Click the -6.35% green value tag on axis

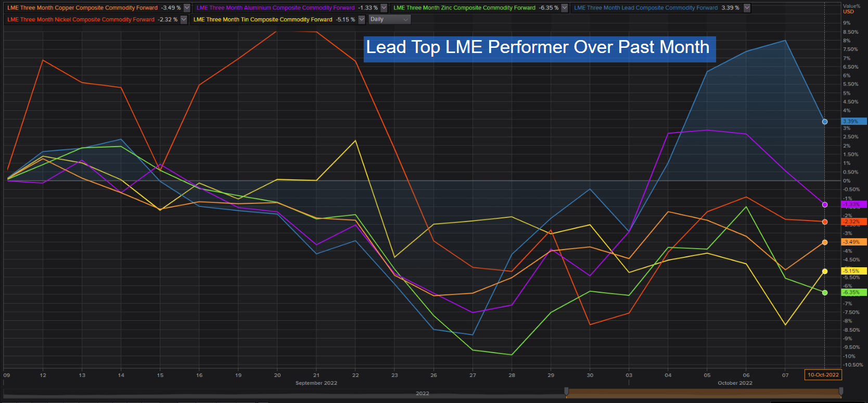coord(854,292)
